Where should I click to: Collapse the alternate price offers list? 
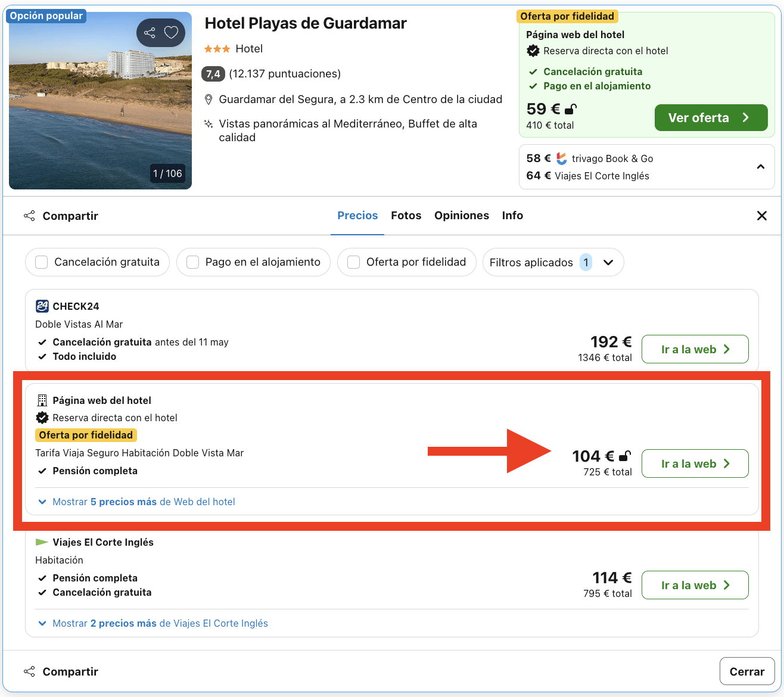click(760, 167)
